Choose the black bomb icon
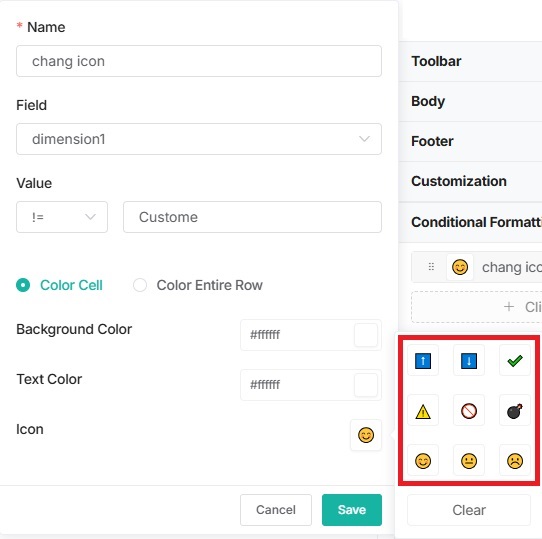542x539 pixels. point(515,411)
